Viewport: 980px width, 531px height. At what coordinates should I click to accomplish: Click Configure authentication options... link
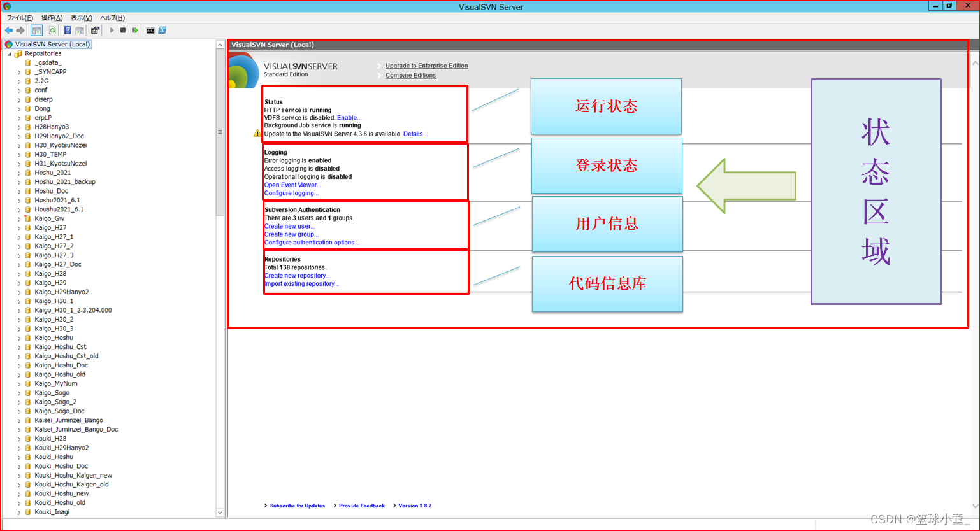point(312,243)
